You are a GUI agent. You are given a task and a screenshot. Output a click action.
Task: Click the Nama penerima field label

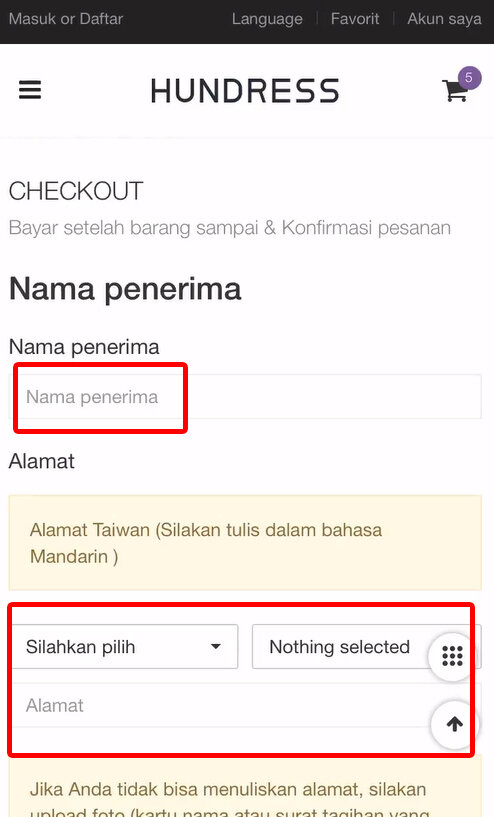click(x=84, y=346)
